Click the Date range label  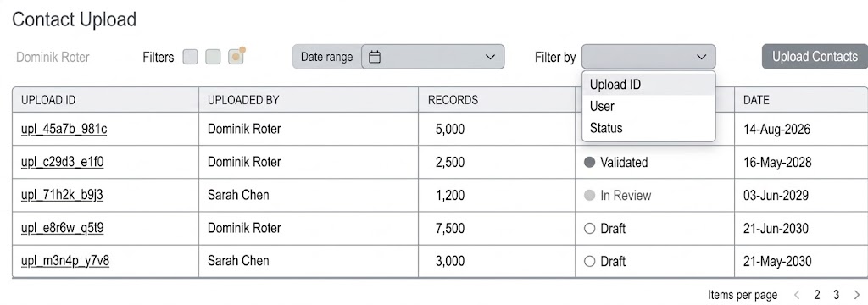click(326, 57)
